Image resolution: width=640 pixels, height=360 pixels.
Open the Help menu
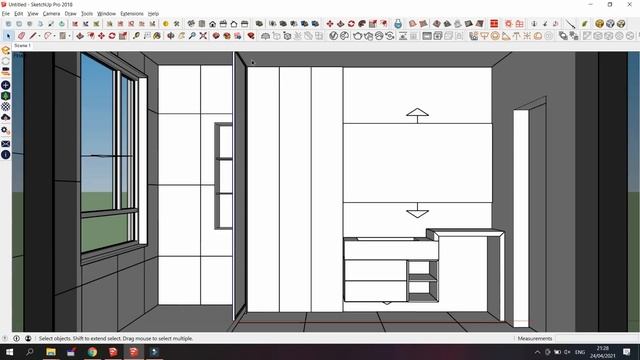[153, 13]
